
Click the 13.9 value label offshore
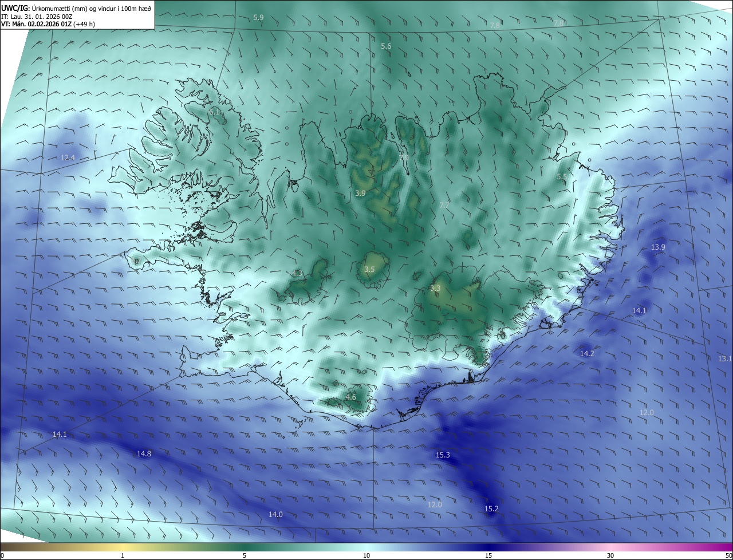pyautogui.click(x=658, y=247)
